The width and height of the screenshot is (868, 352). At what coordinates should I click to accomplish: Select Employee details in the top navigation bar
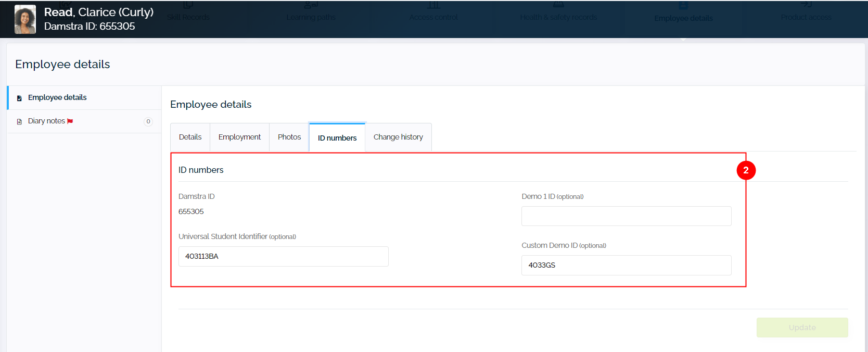(683, 18)
